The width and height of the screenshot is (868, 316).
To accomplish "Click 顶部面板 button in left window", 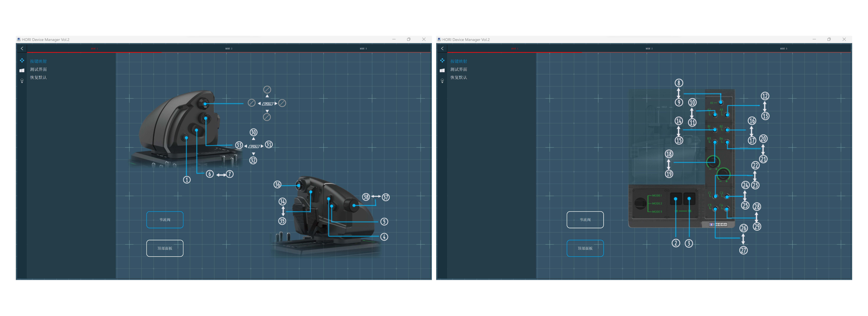I will pyautogui.click(x=165, y=248).
